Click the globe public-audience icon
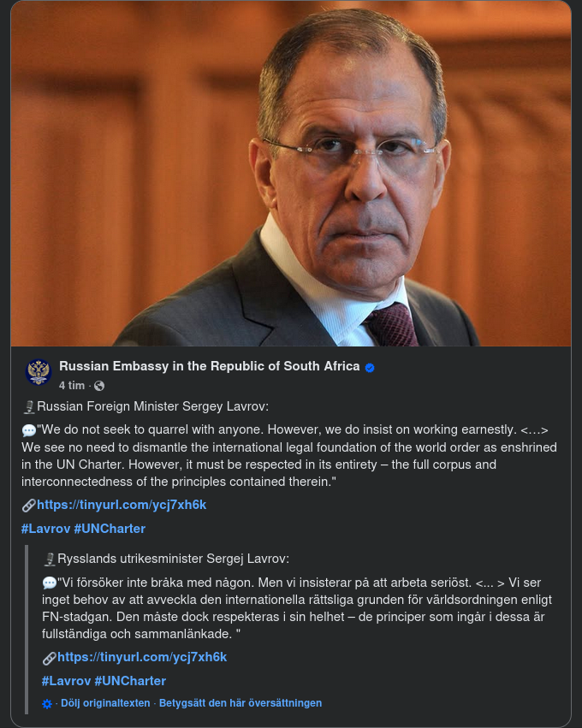 point(99,386)
